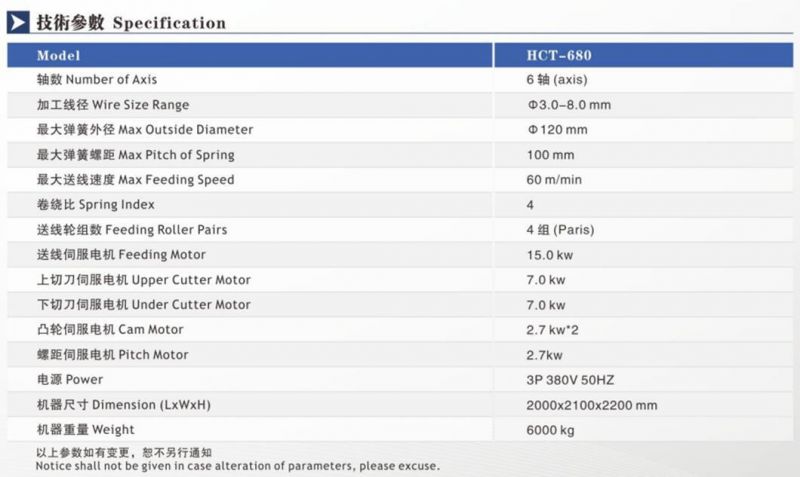This screenshot has height=477, width=800.
Task: Click the 卷绕比 Spring Index label
Action: (95, 205)
